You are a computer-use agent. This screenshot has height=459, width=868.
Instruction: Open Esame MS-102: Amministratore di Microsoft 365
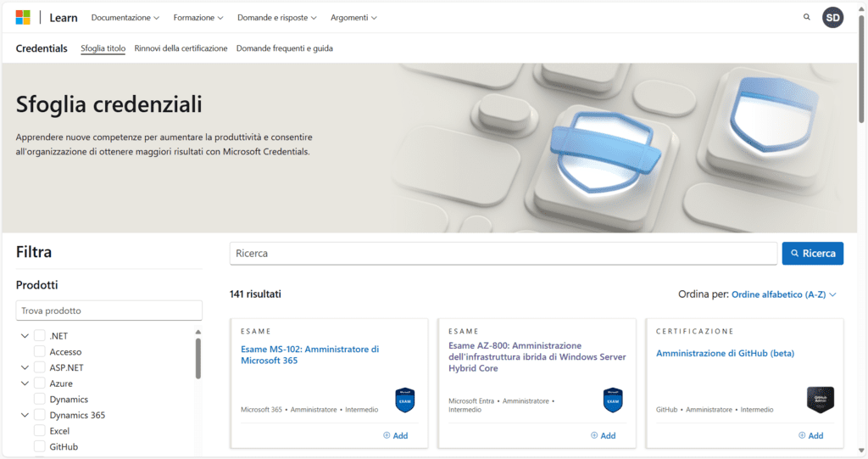point(310,355)
